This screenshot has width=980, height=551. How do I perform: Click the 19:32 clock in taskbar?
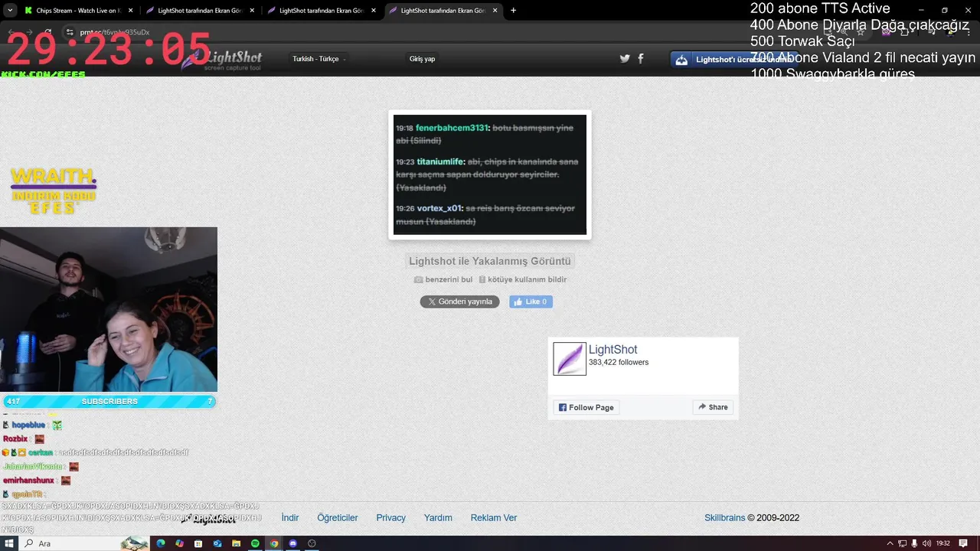[x=943, y=543]
